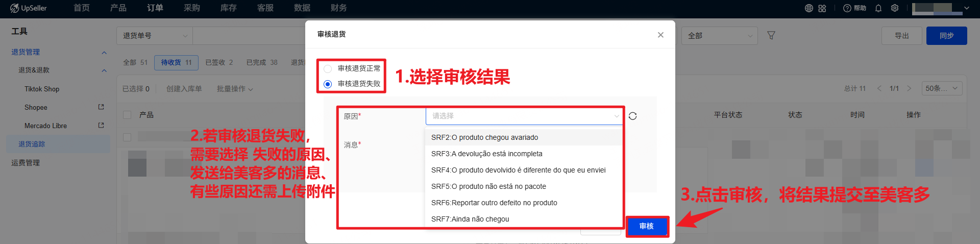
Task: Open Mercado Libre external link icon
Action: pos(101,126)
